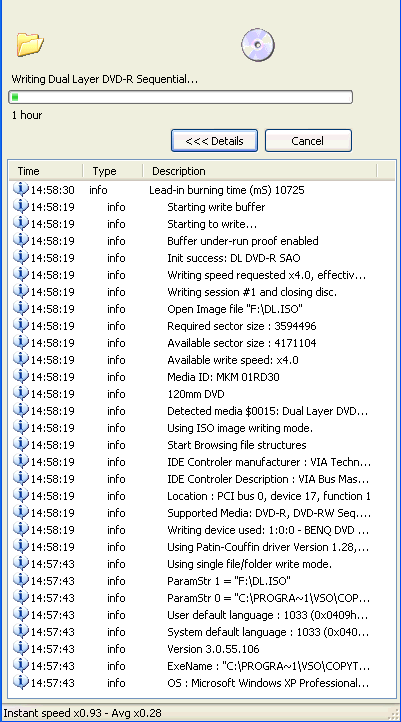Click info icon beside Buffer under-run proof enabled
Viewport: 401px width, 722px height.
[x=21, y=240]
